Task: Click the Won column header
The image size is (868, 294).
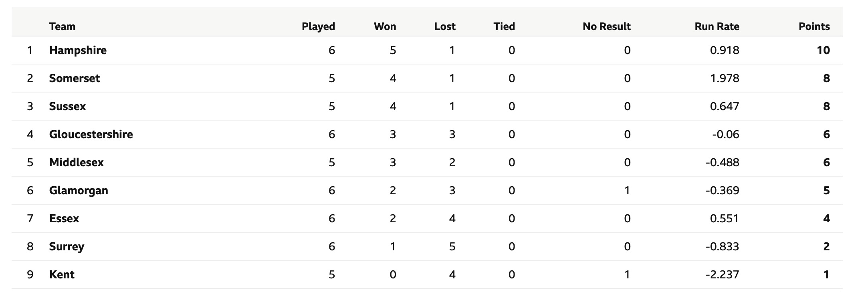Action: point(385,26)
